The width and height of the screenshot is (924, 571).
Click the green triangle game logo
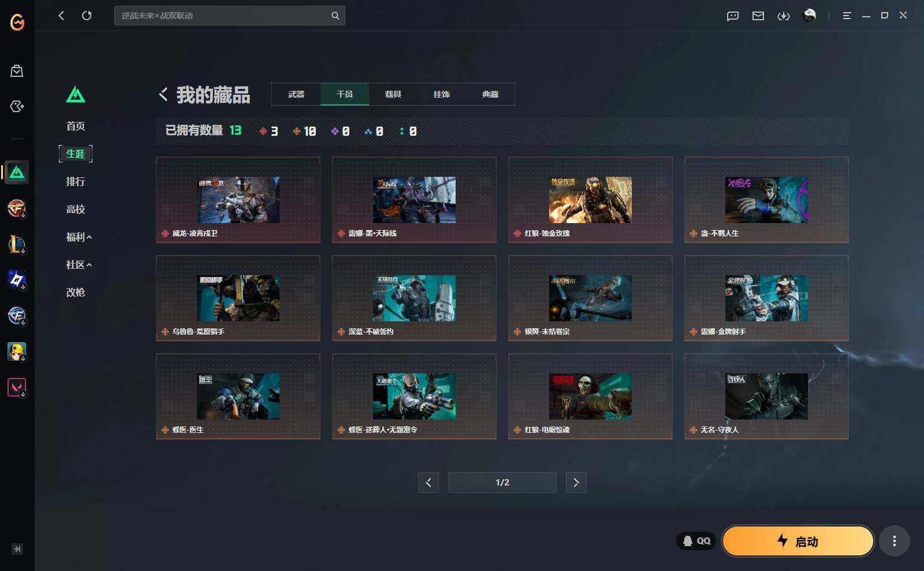pyautogui.click(x=76, y=94)
